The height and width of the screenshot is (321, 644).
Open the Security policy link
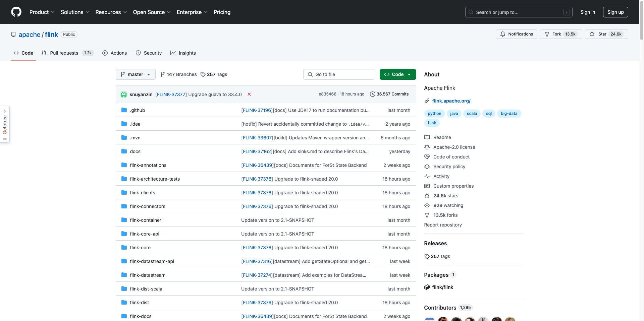click(449, 167)
